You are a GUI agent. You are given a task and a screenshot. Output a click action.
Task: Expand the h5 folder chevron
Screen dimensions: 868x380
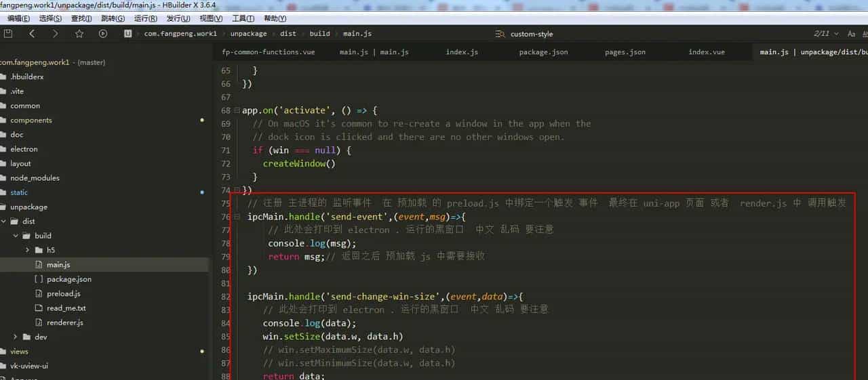pos(27,250)
